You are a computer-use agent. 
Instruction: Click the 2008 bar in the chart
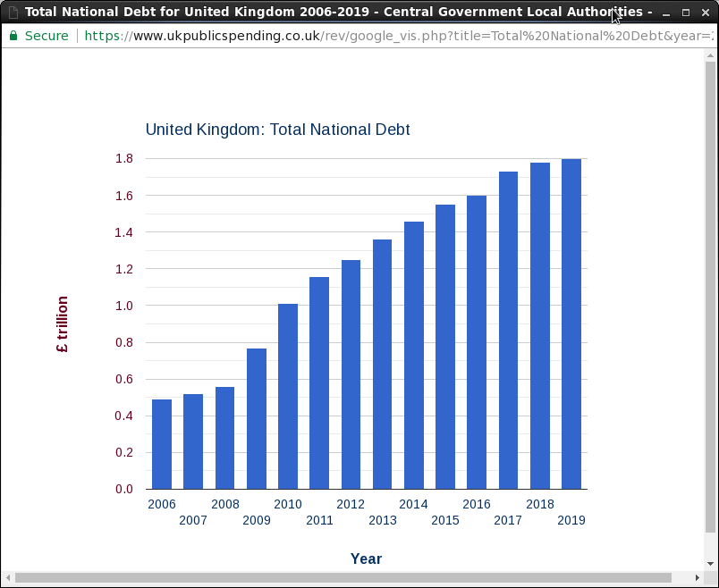point(224,438)
